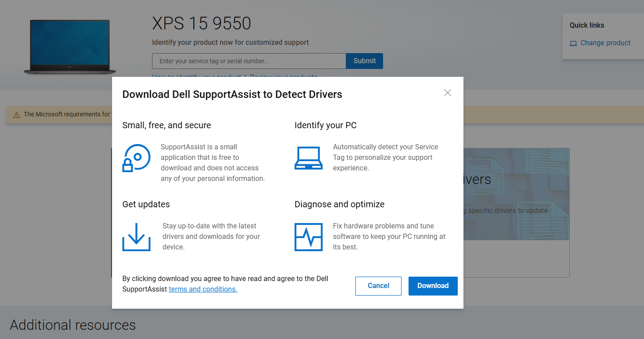The image size is (644, 339).
Task: Click the diagnostics pulse monitor icon
Action: 308,237
